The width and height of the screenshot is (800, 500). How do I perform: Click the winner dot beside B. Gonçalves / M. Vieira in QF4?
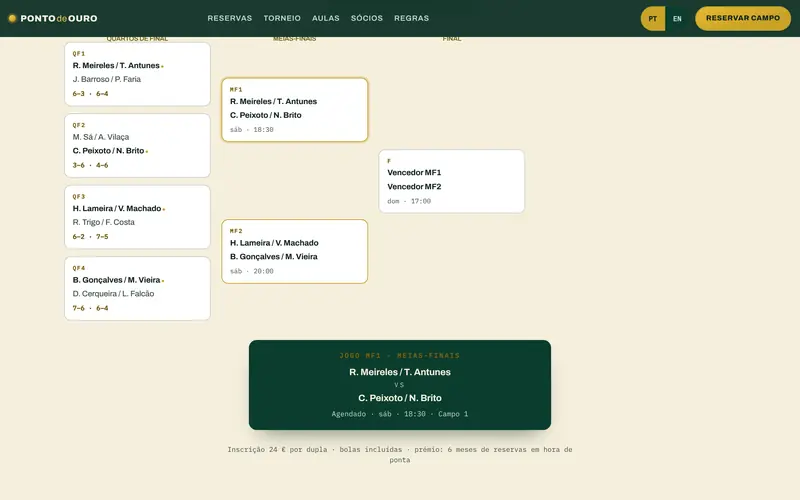coord(163,281)
